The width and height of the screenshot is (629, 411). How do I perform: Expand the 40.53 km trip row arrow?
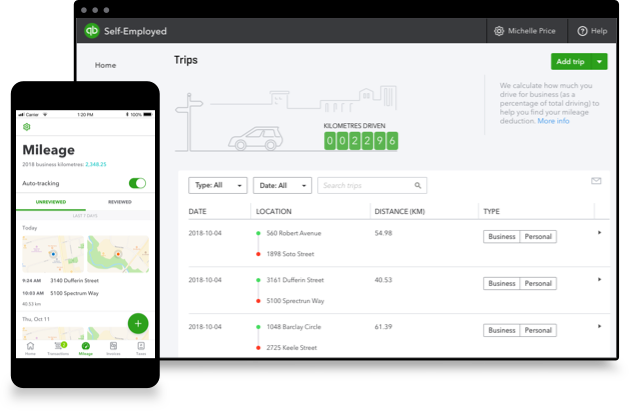[599, 279]
